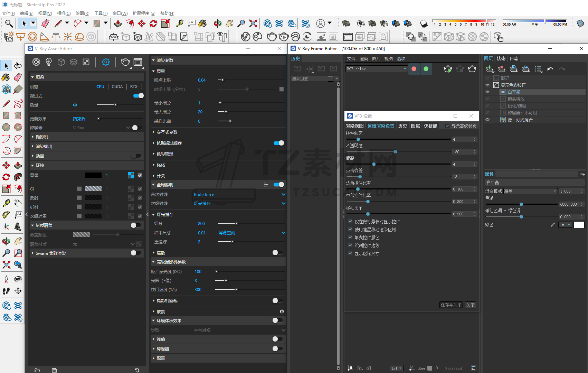Screen dimensions: 588x373
Task: Expand the 渲染输出 section
Action: pos(32,146)
